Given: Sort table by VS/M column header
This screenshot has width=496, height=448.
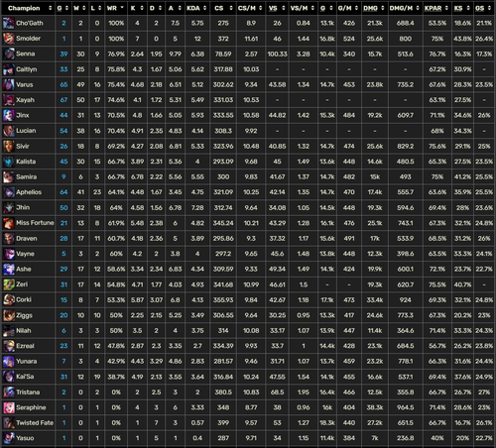Looking at the screenshot, I should point(303,8).
